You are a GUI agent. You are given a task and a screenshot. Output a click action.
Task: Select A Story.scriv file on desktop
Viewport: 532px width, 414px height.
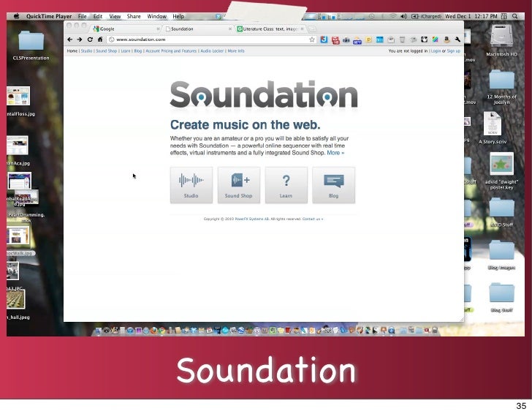[493, 128]
